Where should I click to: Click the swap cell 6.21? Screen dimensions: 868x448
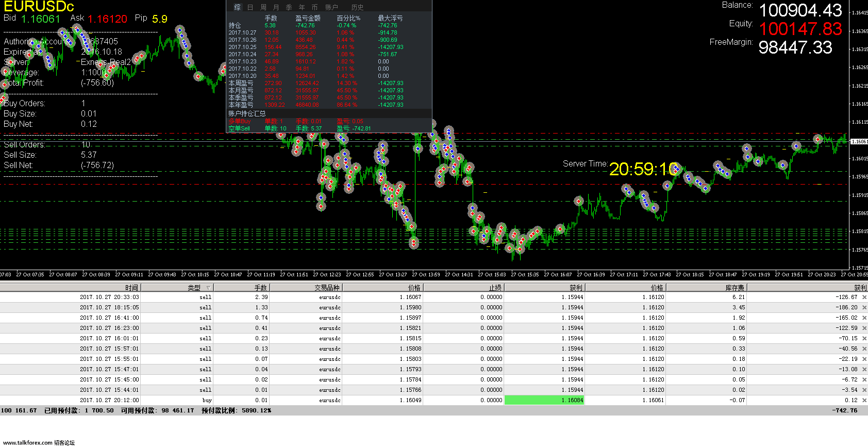[706, 297]
